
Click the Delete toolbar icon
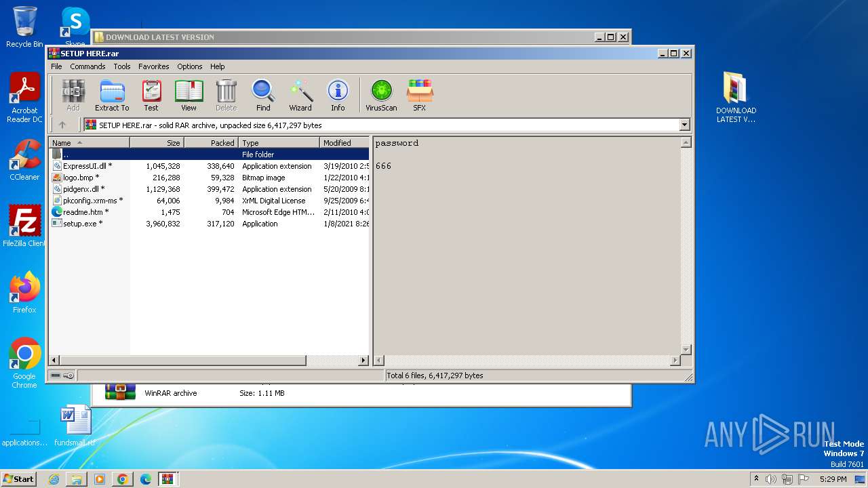click(226, 95)
